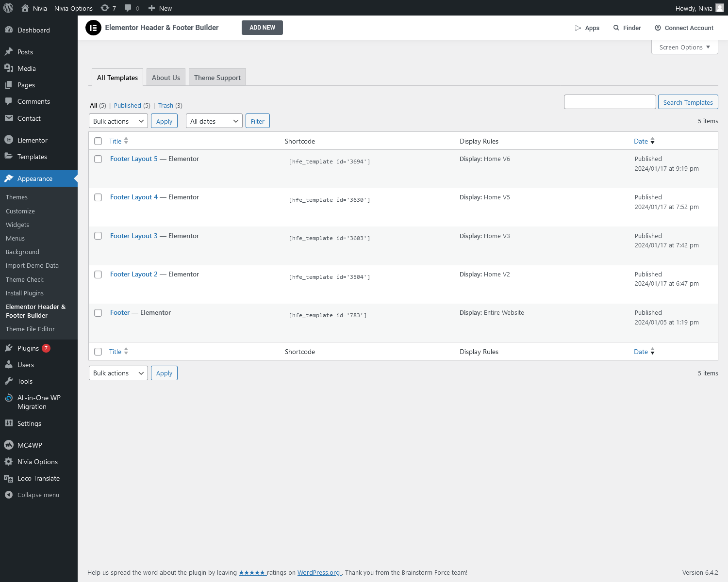Image resolution: width=728 pixels, height=582 pixels.
Task: Check the Footer Layout 5 checkbox
Action: [x=98, y=159]
